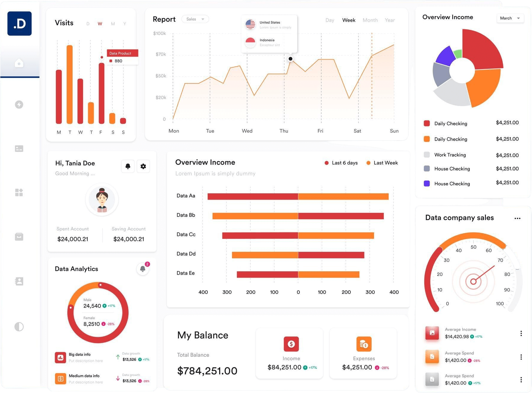
Task: Switch Report view to Month tab
Action: click(x=370, y=20)
